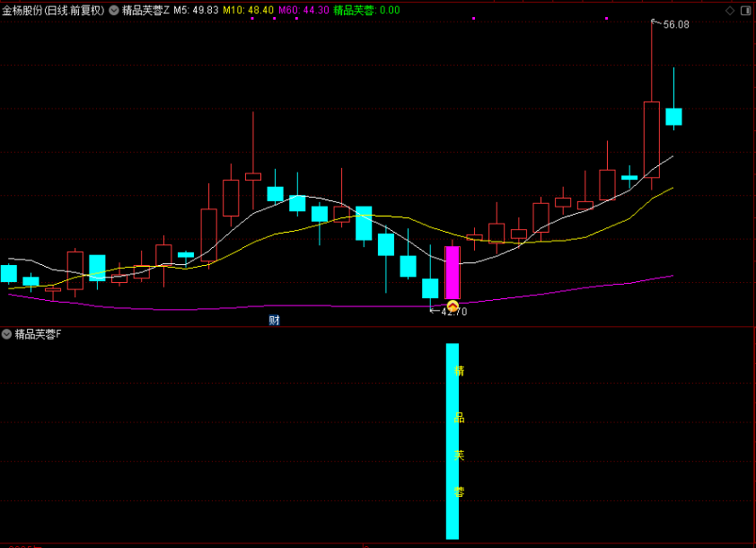This screenshot has width=756, height=548.
Task: Click the tall cyan 精品芙蓉 signal bar
Action: tap(453, 440)
